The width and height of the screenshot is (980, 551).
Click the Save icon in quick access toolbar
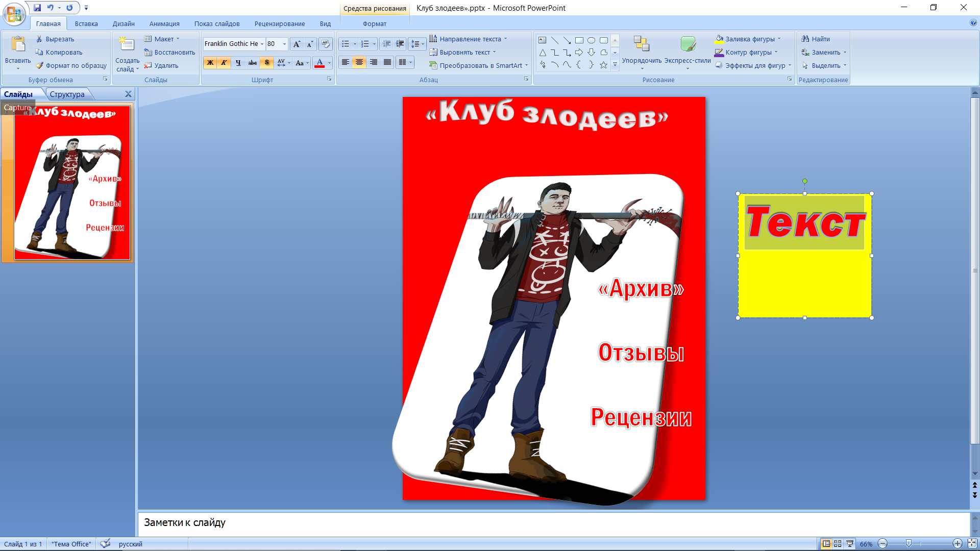click(37, 8)
